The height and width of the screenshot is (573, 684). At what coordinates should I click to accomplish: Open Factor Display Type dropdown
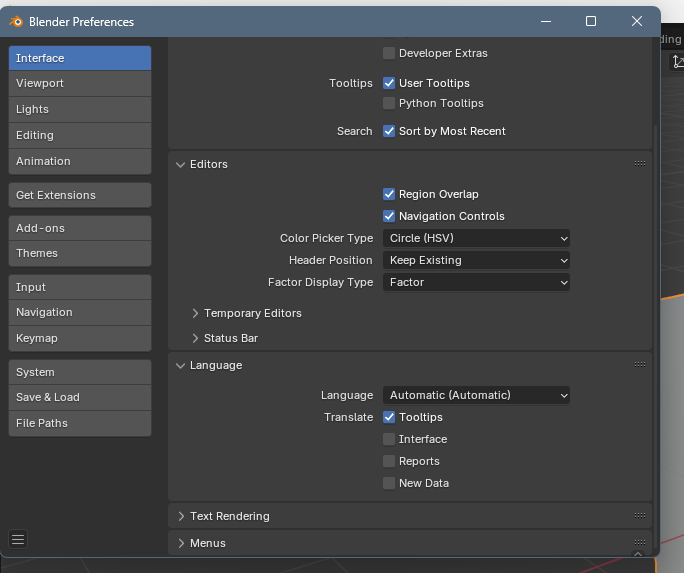pos(476,282)
